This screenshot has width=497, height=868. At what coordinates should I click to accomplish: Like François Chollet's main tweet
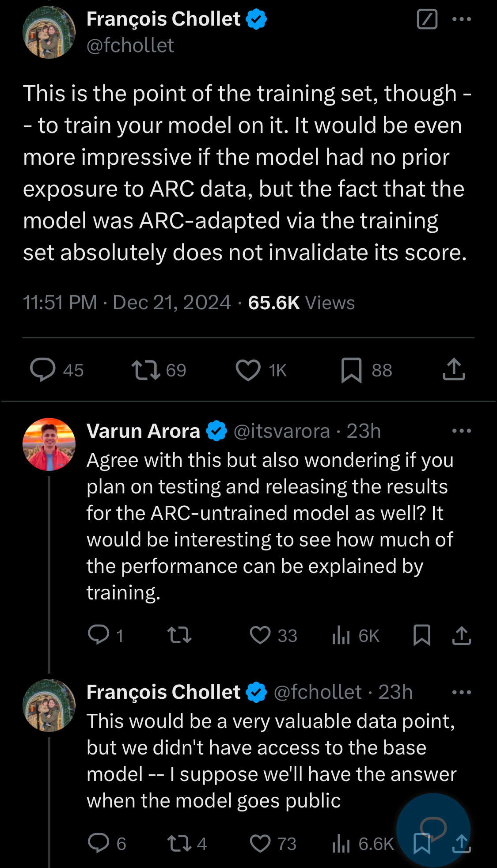click(x=248, y=370)
